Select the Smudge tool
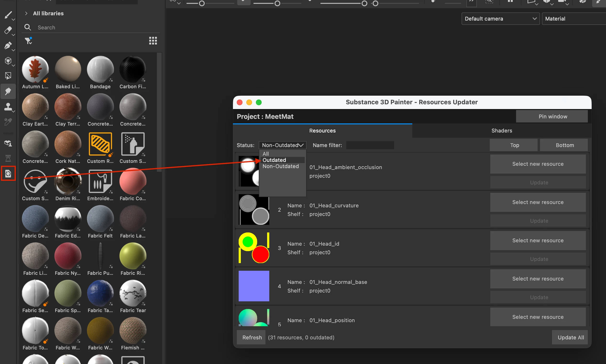 tap(8, 91)
